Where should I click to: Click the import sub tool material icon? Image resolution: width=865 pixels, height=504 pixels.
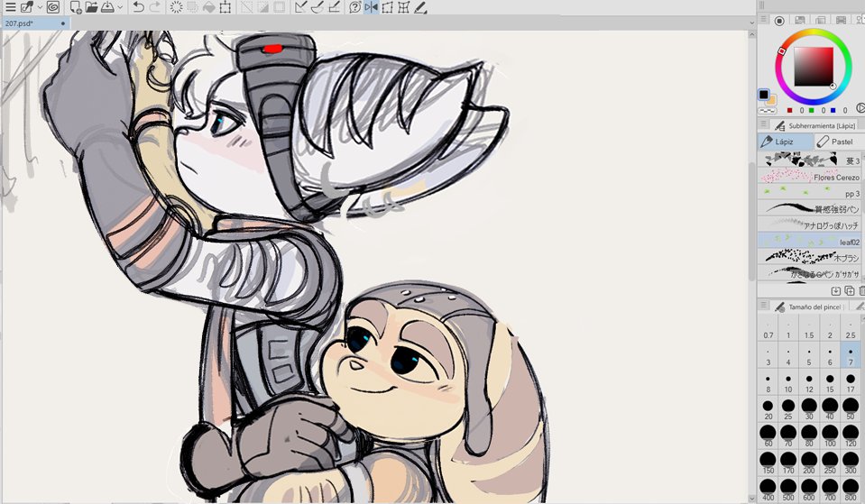(836, 290)
